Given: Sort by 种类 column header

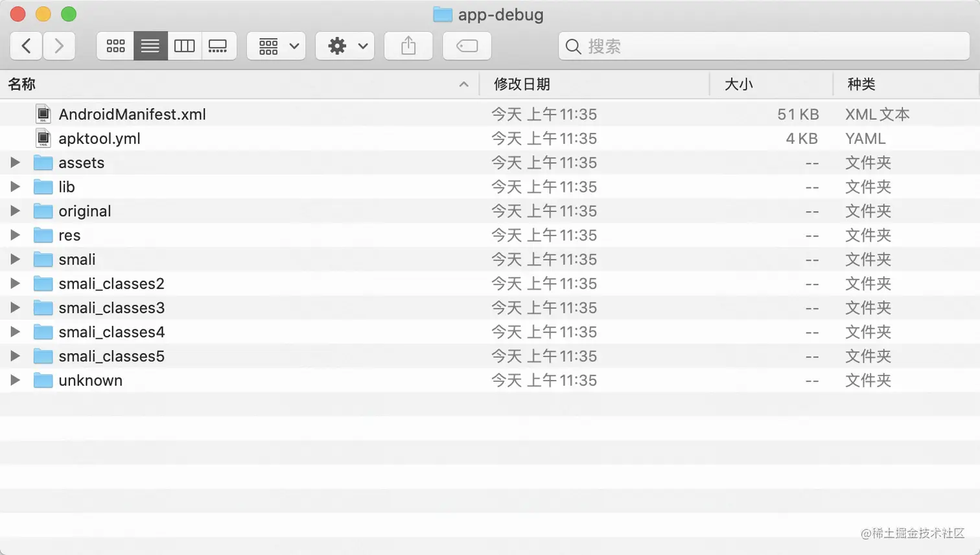Looking at the screenshot, I should pyautogui.click(x=861, y=84).
